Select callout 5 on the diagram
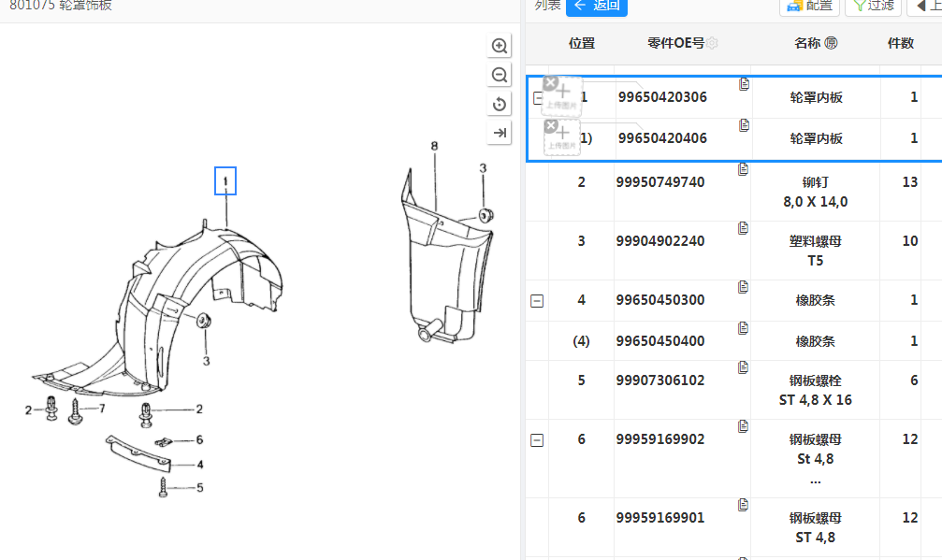 (x=200, y=488)
